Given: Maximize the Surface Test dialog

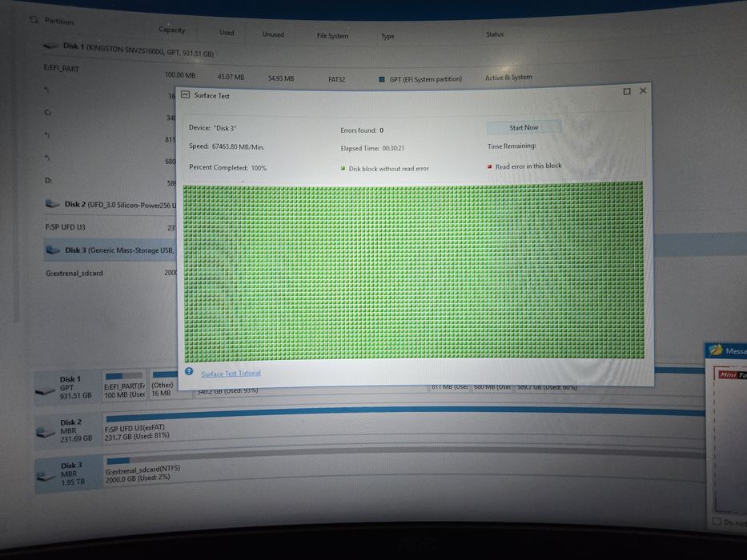Looking at the screenshot, I should click(627, 91).
